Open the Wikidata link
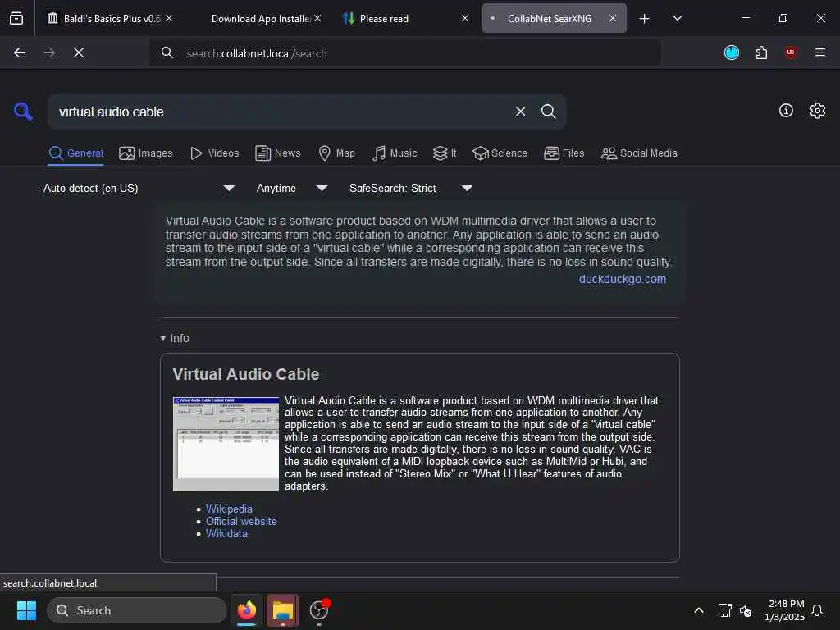 [226, 533]
